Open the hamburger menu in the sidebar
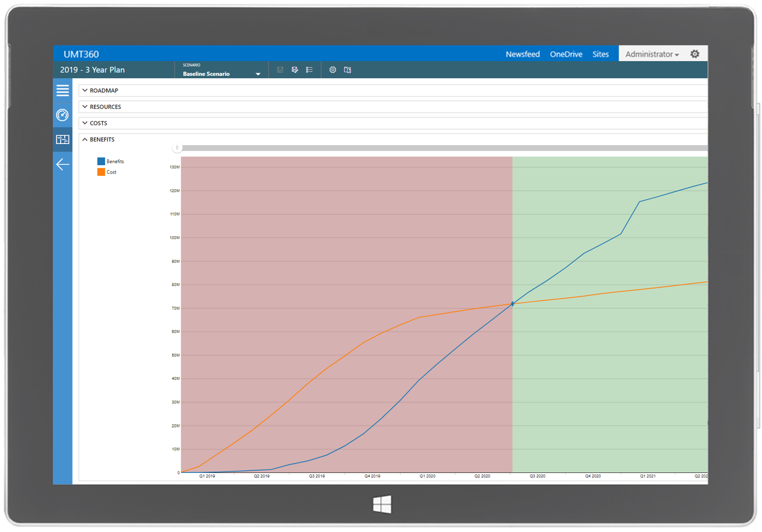This screenshot has height=532, width=762. [63, 91]
